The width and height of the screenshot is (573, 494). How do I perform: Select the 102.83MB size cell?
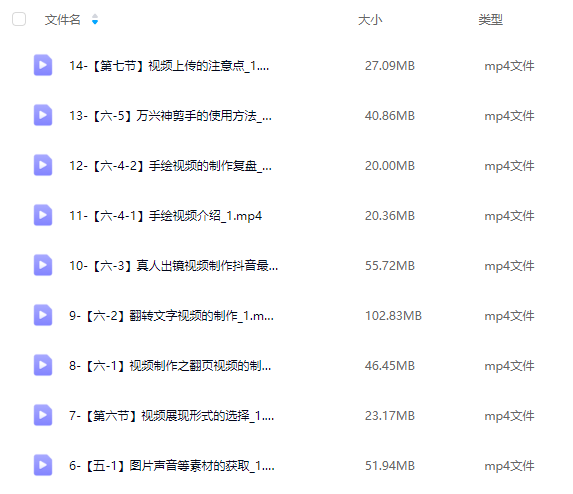pyautogui.click(x=393, y=316)
